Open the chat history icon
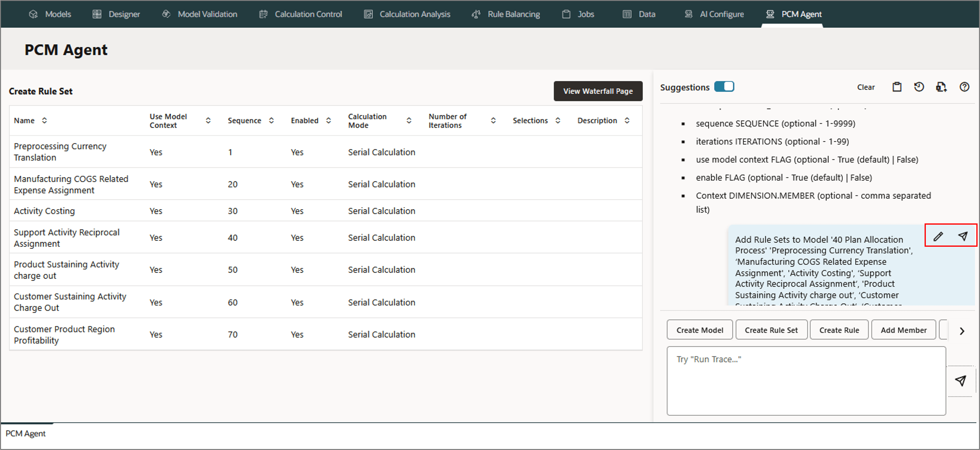Screen dimensions: 980x450 tap(919, 87)
